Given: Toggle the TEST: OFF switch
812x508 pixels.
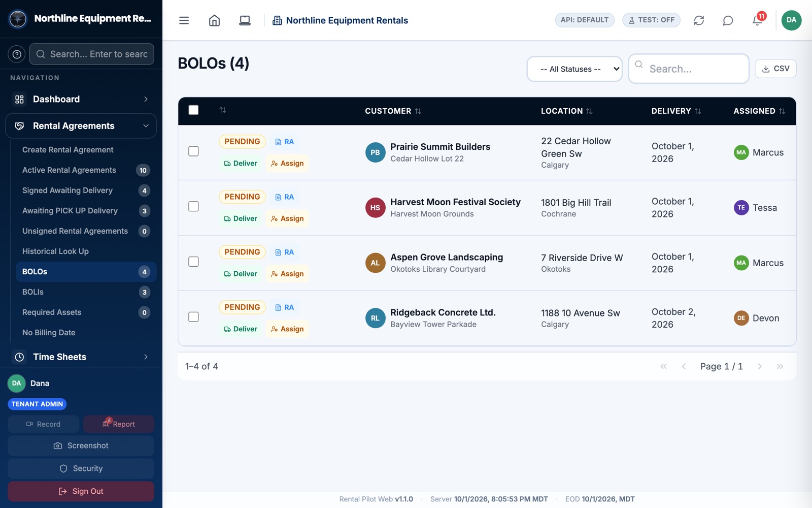Looking at the screenshot, I should (x=651, y=20).
